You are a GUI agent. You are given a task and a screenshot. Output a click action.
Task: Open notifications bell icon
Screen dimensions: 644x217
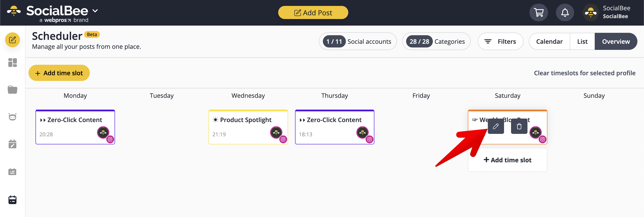[565, 12]
